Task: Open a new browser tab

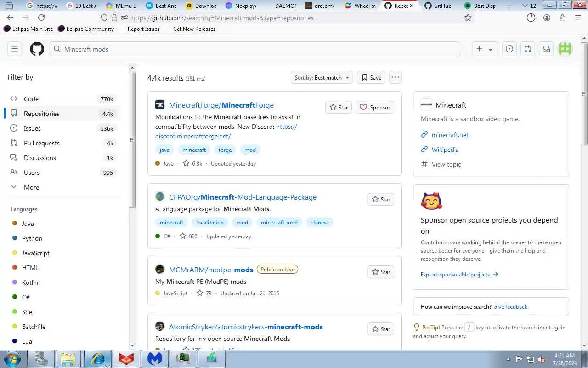Action: tap(509, 6)
